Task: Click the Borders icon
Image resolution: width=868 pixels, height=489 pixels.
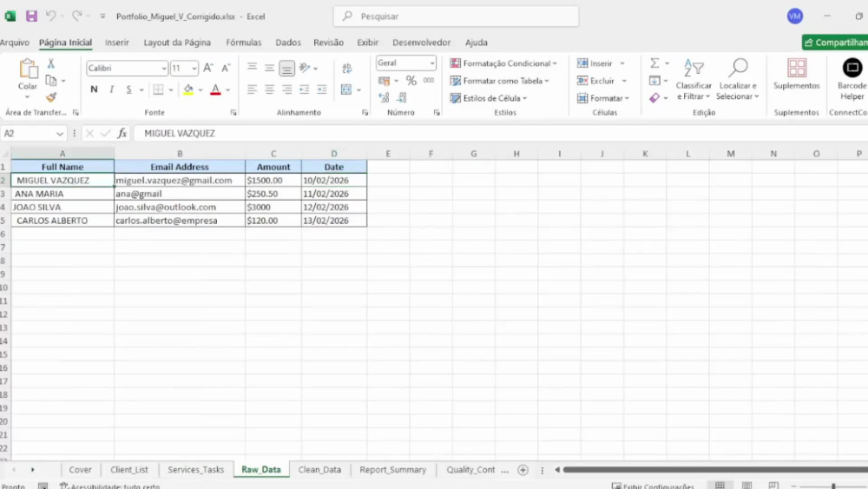Action: [x=158, y=89]
